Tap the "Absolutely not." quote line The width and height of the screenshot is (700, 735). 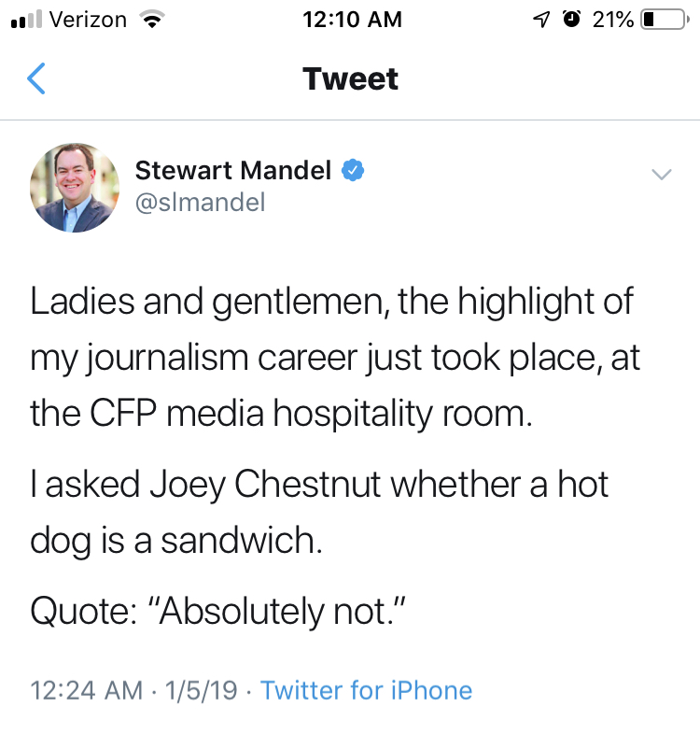[222, 611]
